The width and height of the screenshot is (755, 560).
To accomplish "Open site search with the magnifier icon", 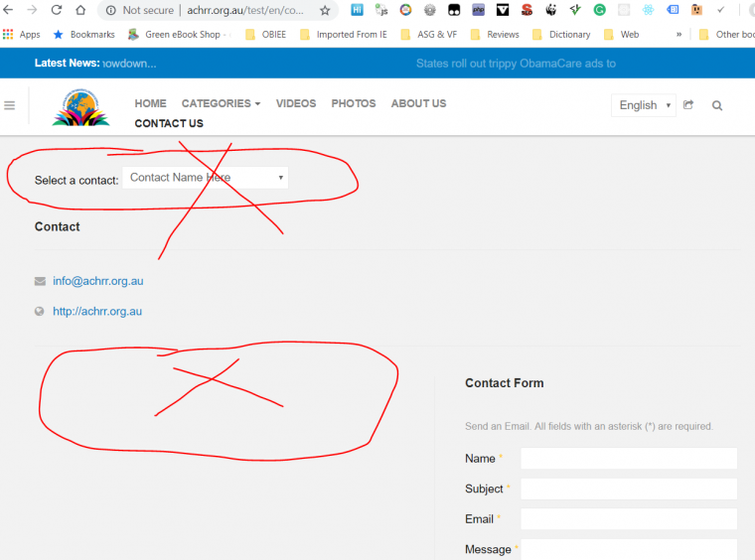I will coord(717,105).
